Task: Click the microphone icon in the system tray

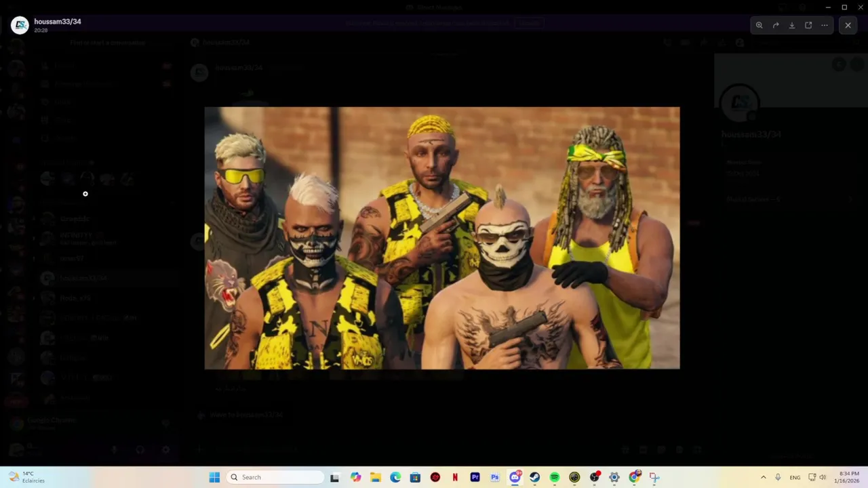Action: (778, 477)
